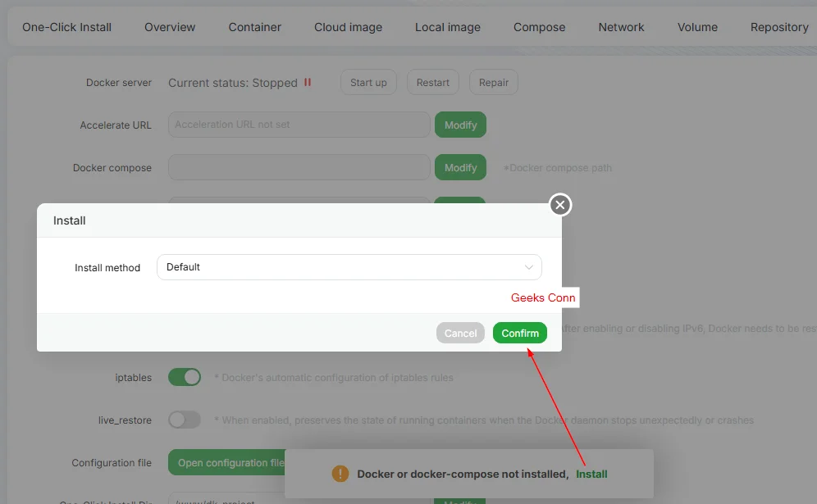
Task: Disable the iptables toggle
Action: point(184,377)
